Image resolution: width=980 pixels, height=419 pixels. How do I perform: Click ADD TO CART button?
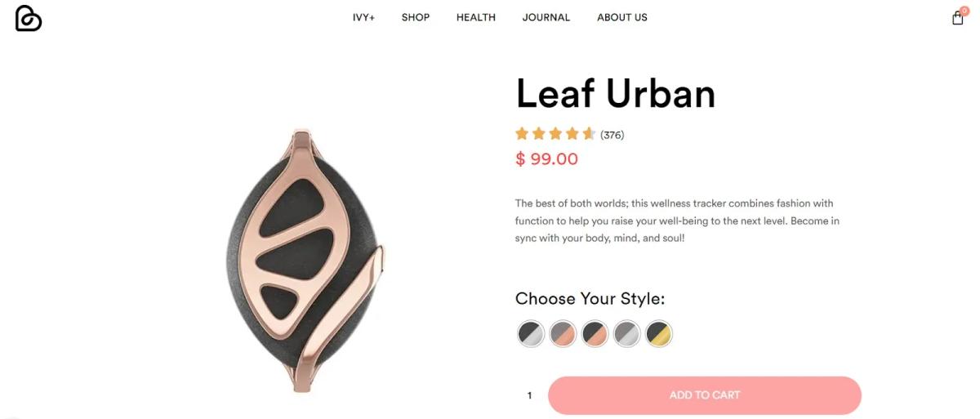click(705, 395)
